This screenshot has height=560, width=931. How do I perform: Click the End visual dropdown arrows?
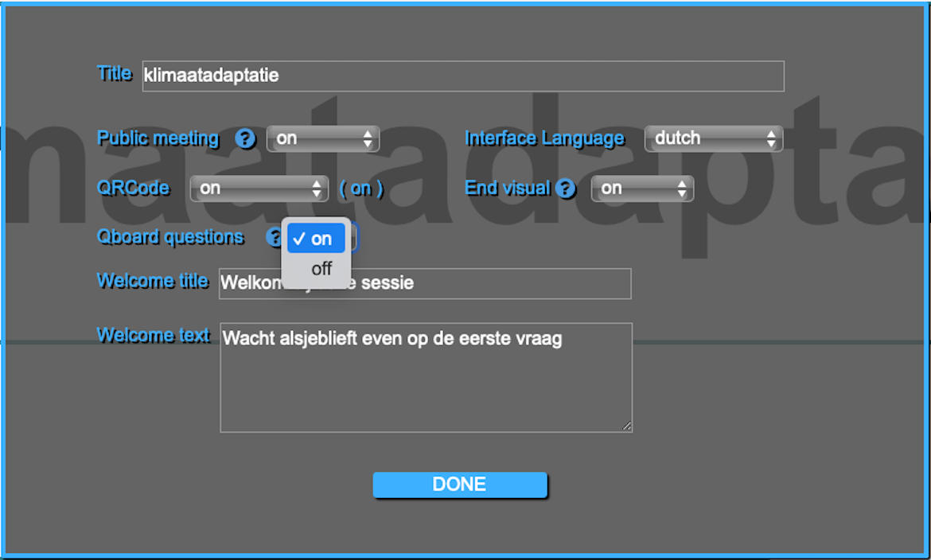point(681,189)
